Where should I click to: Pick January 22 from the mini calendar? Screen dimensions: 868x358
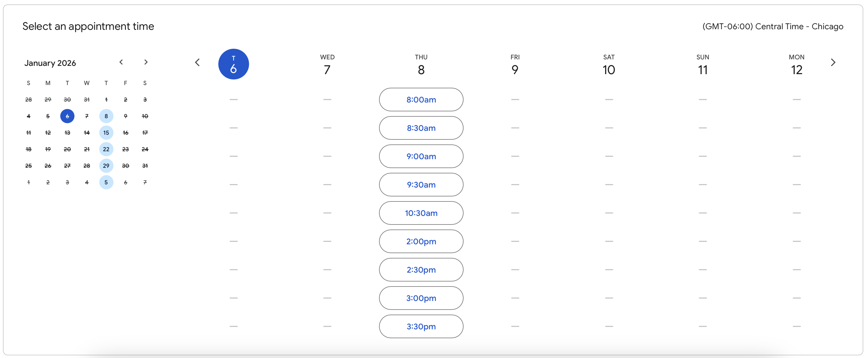click(x=106, y=149)
